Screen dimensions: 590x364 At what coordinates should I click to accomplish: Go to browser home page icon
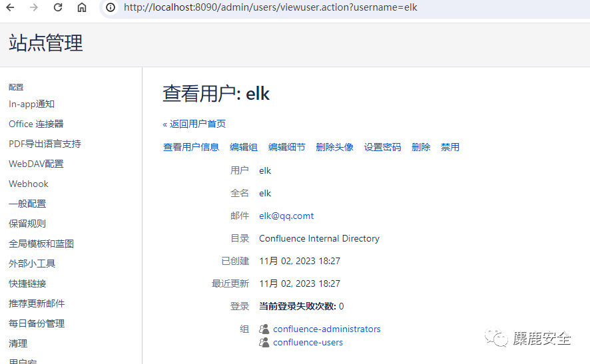pos(82,7)
